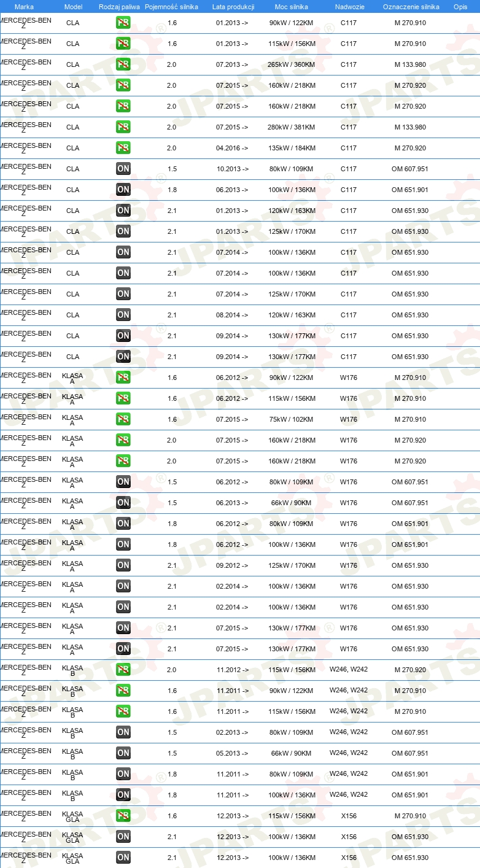Click PB fuel icon for CLA 265kW / 360KM
This screenshot has width=480, height=868.
point(123,64)
